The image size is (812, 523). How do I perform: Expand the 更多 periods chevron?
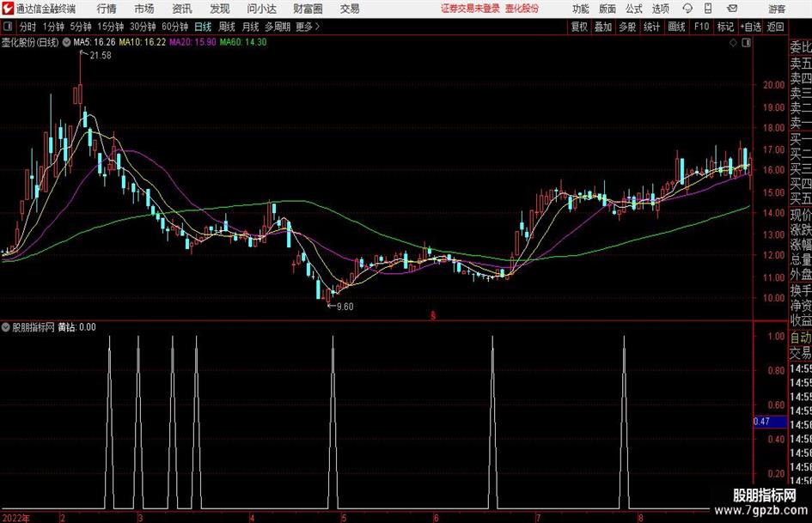click(x=317, y=27)
